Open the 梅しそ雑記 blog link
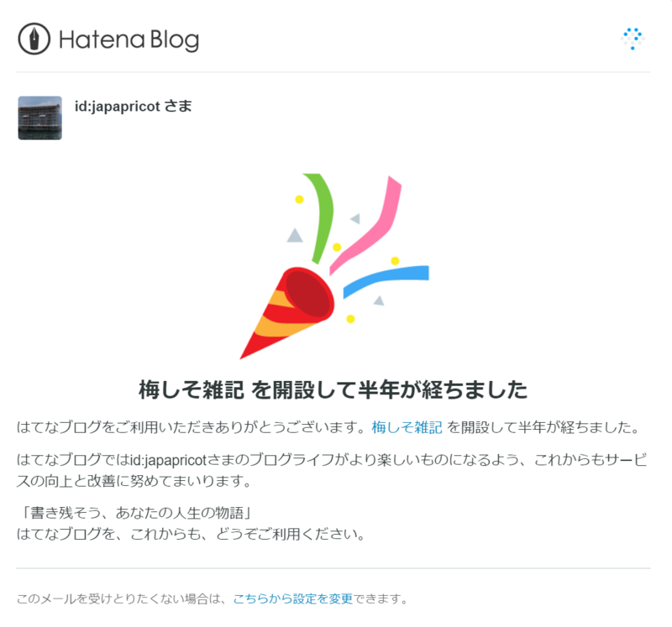Viewport: 672px width, 627px height. point(407,427)
